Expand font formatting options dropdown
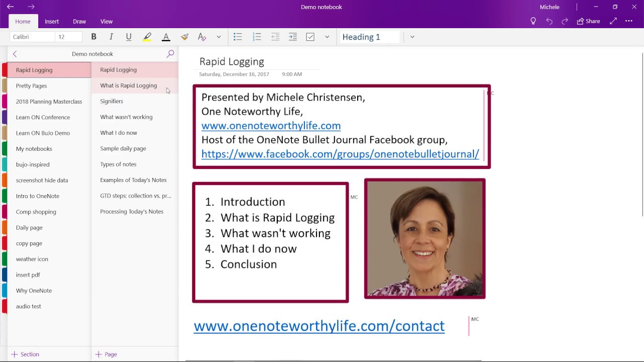The image size is (644, 362). (x=219, y=37)
